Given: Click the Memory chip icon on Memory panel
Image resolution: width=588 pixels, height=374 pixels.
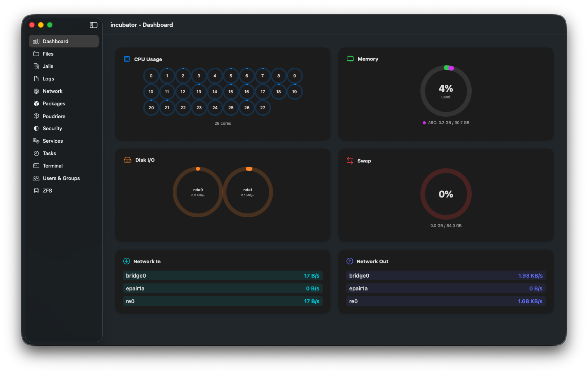Looking at the screenshot, I should point(350,59).
